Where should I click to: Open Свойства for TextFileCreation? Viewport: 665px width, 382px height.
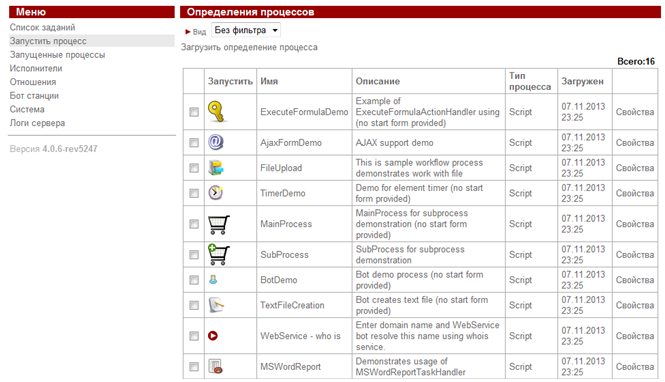(635, 305)
